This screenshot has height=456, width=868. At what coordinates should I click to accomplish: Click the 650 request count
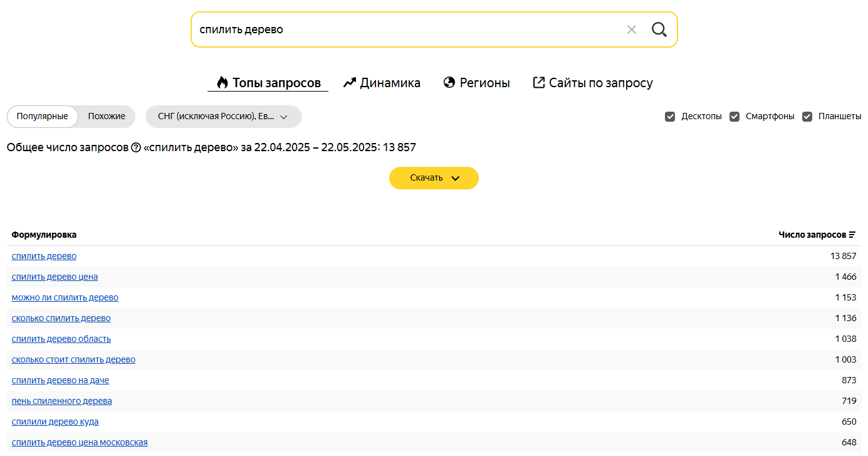[849, 422]
